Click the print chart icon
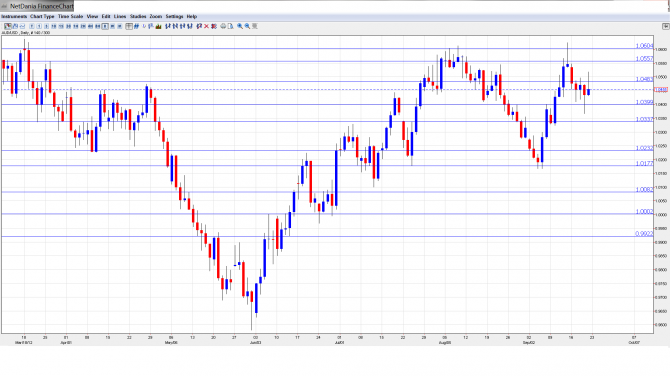 (223, 26)
